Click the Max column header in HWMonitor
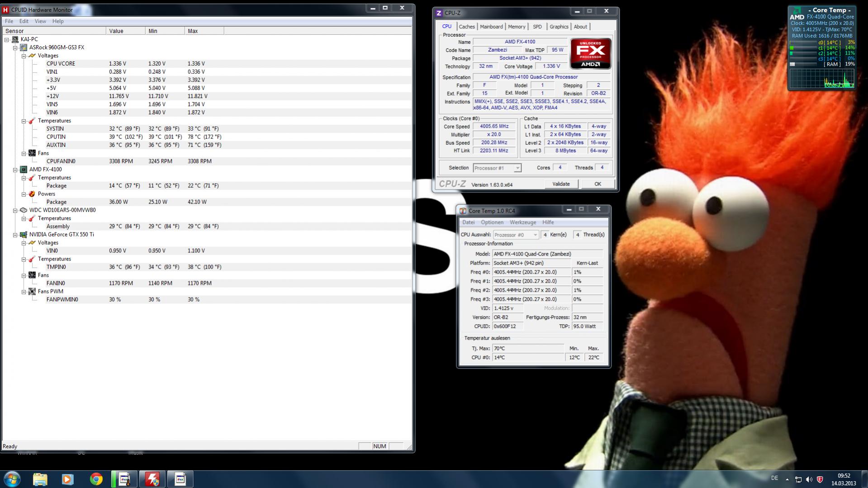Viewport: 868px width, 488px height. 204,31
